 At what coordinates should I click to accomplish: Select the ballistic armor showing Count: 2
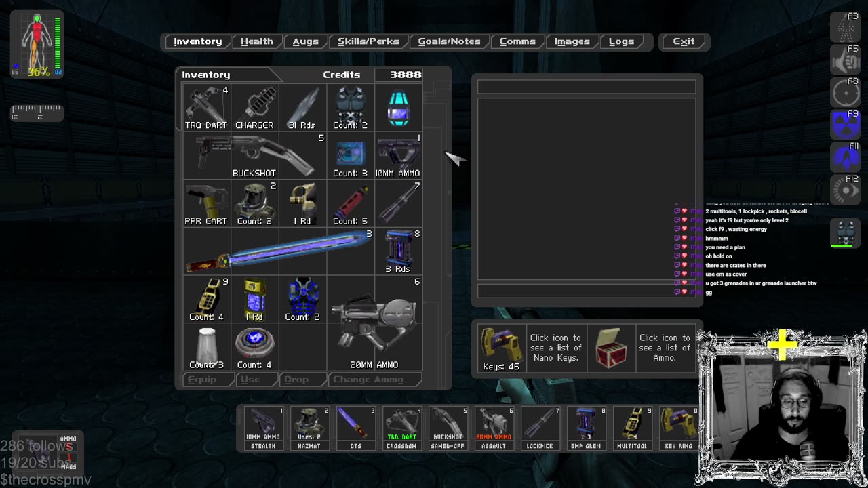point(351,107)
